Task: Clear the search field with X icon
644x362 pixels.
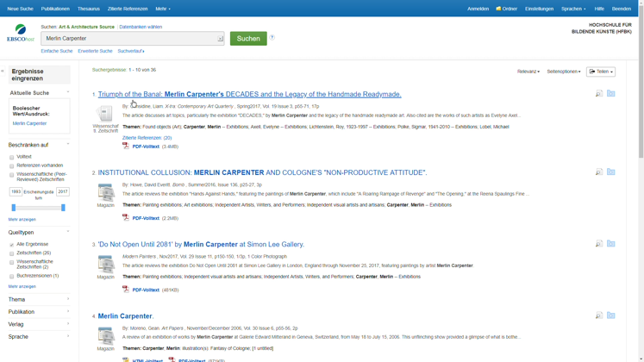Action: pyautogui.click(x=220, y=39)
